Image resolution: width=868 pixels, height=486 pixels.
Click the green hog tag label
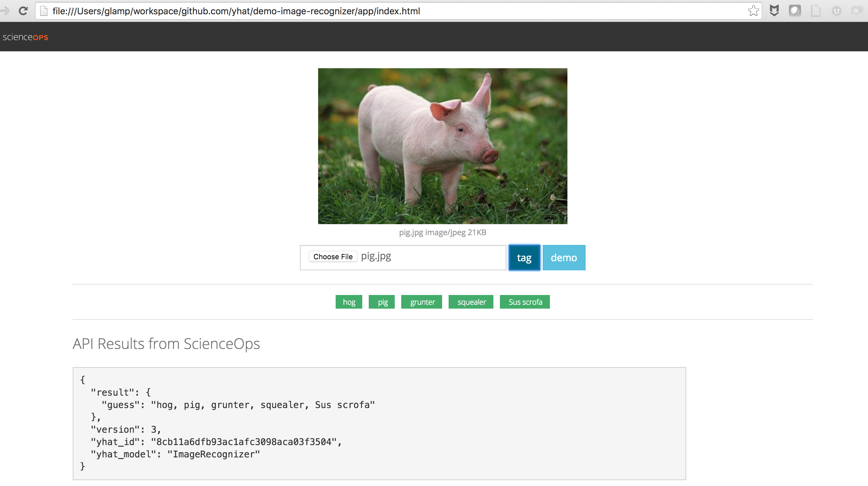(349, 302)
